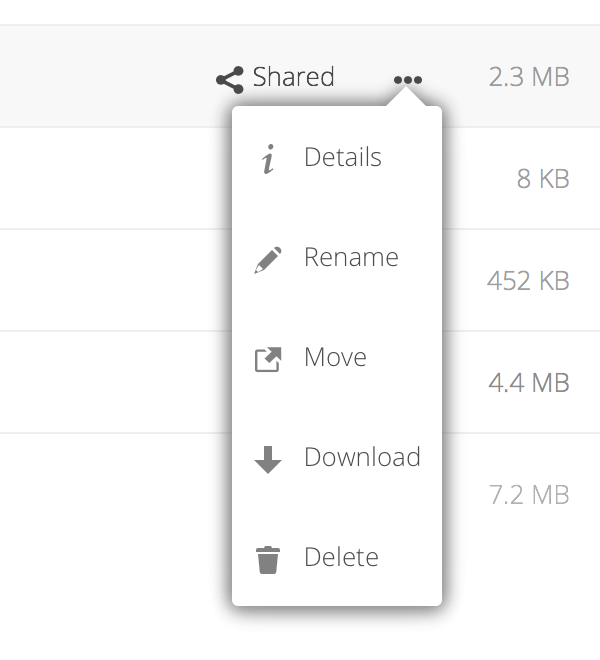Choose the Rename menu entry

click(351, 258)
